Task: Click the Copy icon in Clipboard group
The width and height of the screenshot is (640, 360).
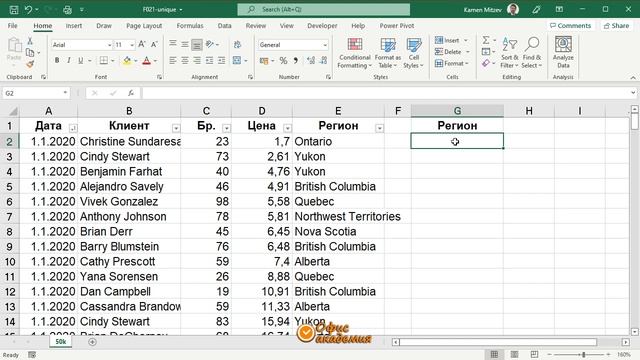Action: (x=30, y=53)
